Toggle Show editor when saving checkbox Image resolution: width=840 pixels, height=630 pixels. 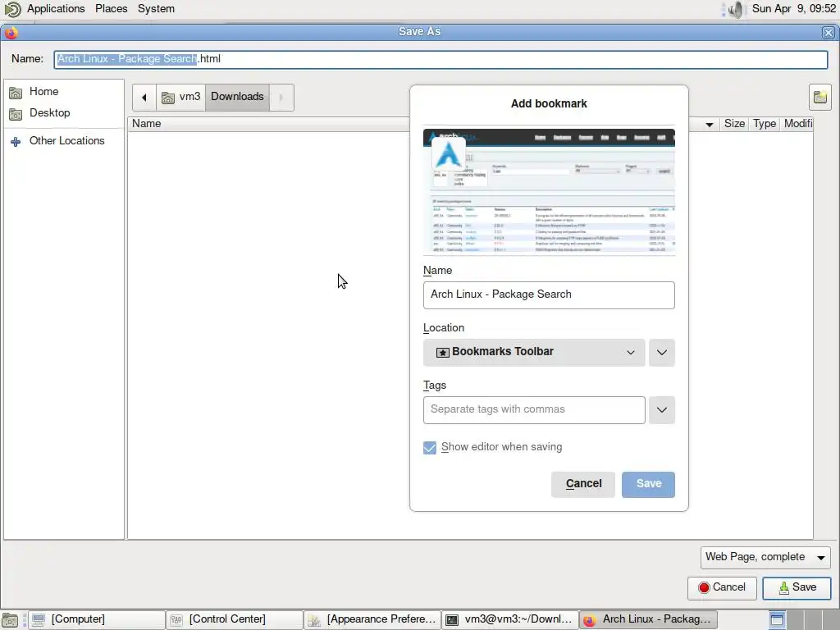click(x=430, y=448)
